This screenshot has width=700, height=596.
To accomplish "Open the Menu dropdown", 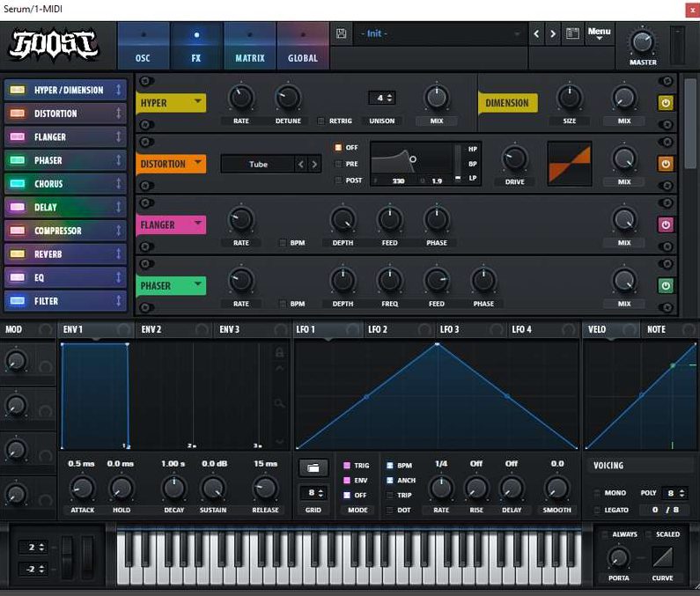I will (x=599, y=33).
